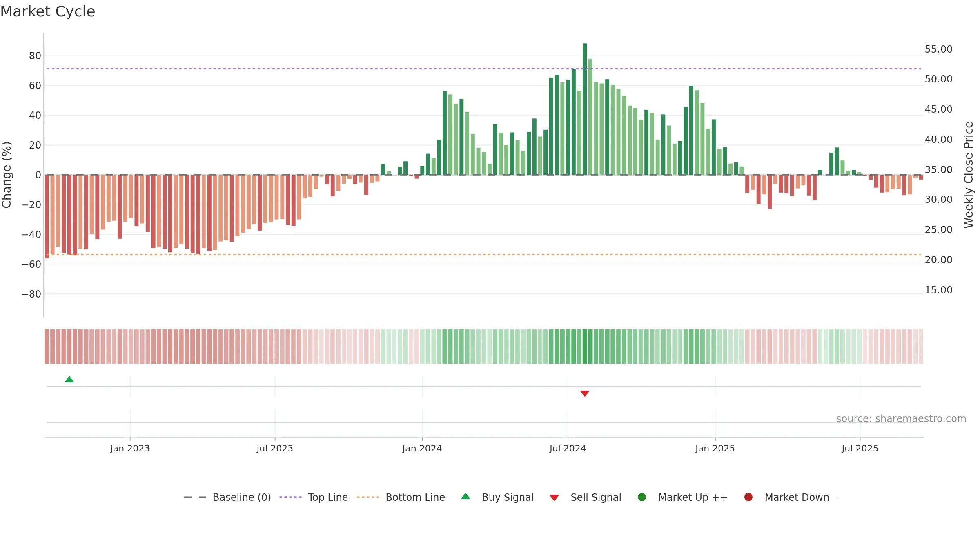Toggle the Sell Signal legend entry
Viewport: 980px width, 551px height.
(x=585, y=497)
